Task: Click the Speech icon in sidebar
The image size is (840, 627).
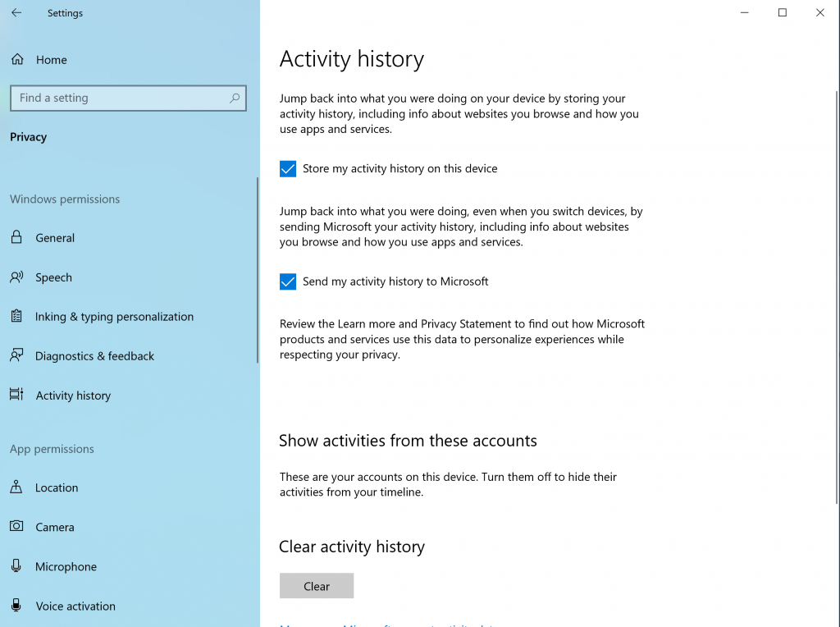Action: pyautogui.click(x=16, y=277)
